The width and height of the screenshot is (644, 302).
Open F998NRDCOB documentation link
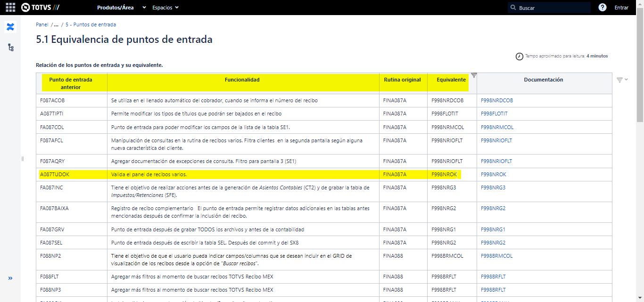(x=497, y=100)
